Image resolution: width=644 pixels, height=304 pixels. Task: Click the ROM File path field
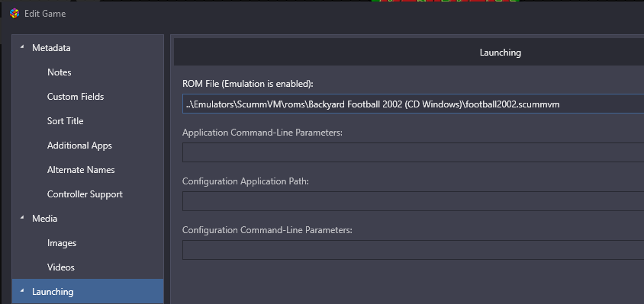(413, 104)
